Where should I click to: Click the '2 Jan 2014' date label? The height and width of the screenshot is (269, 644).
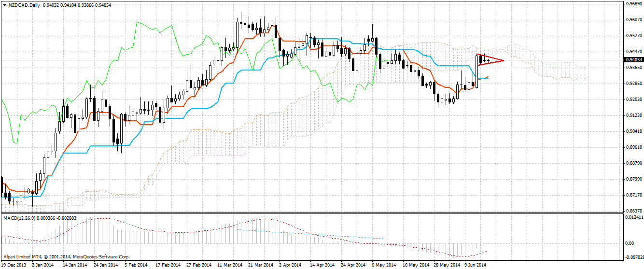[43, 265]
